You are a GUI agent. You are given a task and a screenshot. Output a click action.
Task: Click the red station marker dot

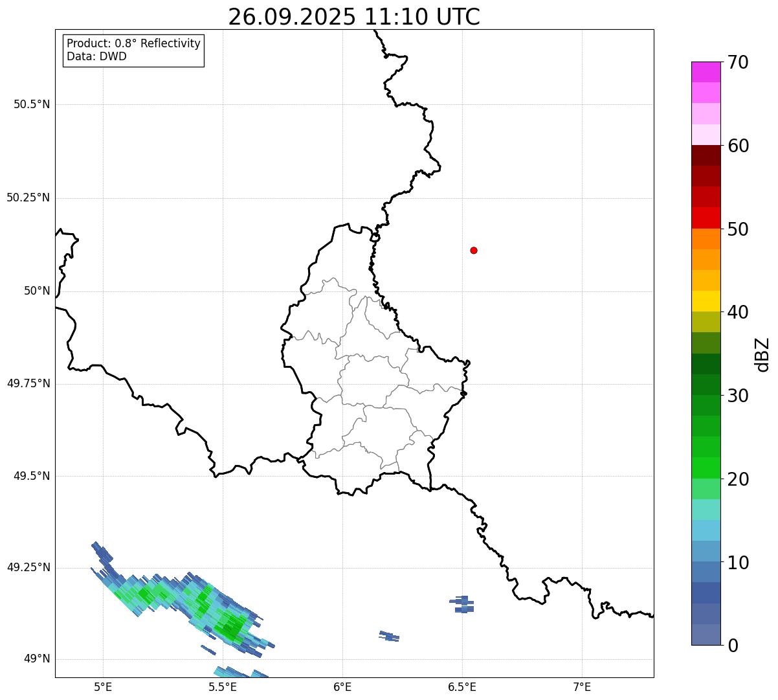pos(474,250)
